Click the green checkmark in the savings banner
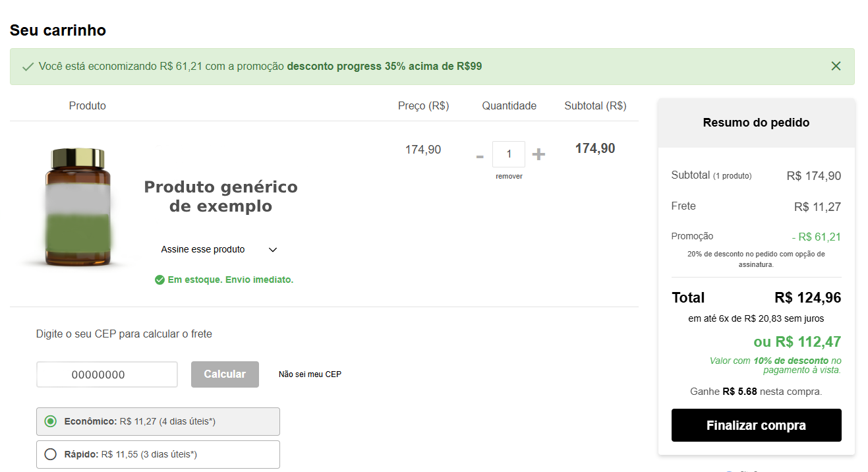The width and height of the screenshot is (868, 472). 27,66
